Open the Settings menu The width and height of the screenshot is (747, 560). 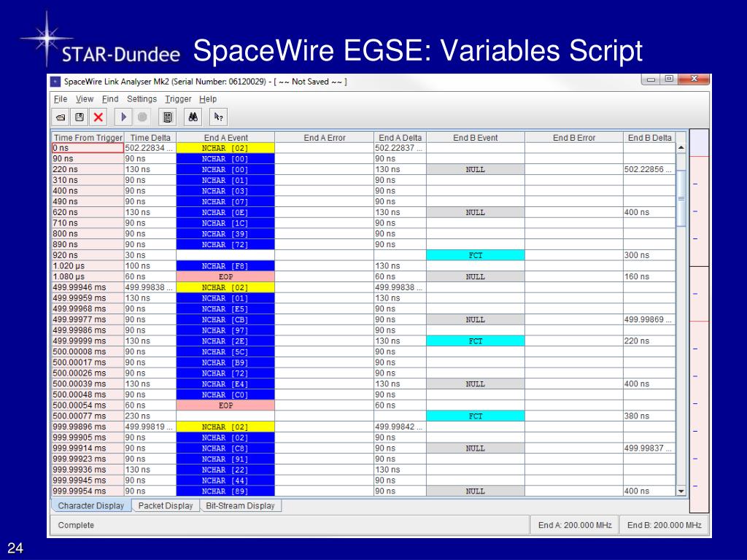click(x=142, y=99)
